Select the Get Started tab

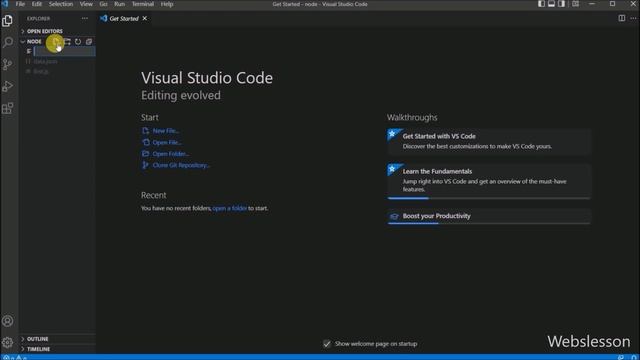(124, 18)
